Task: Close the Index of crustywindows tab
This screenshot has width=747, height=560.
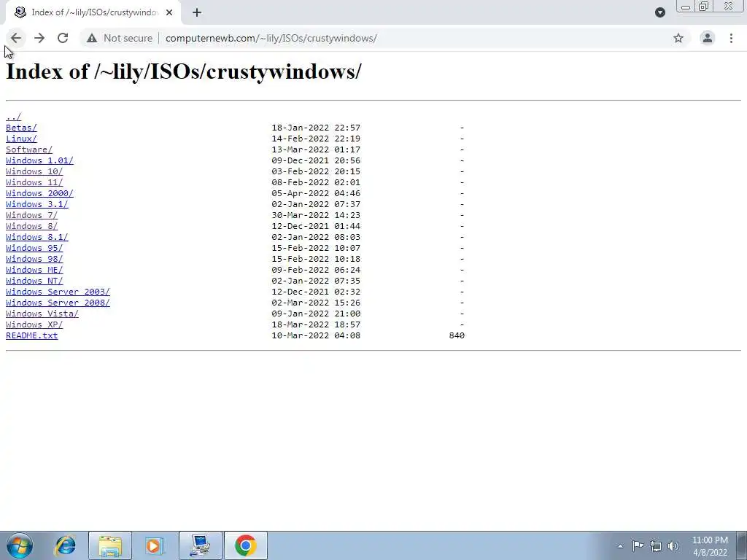Action: click(169, 13)
